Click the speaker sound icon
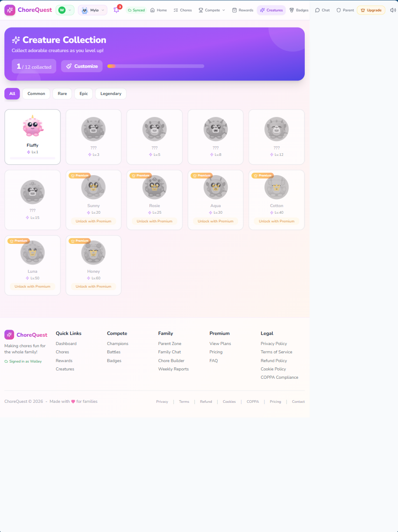 (x=393, y=10)
